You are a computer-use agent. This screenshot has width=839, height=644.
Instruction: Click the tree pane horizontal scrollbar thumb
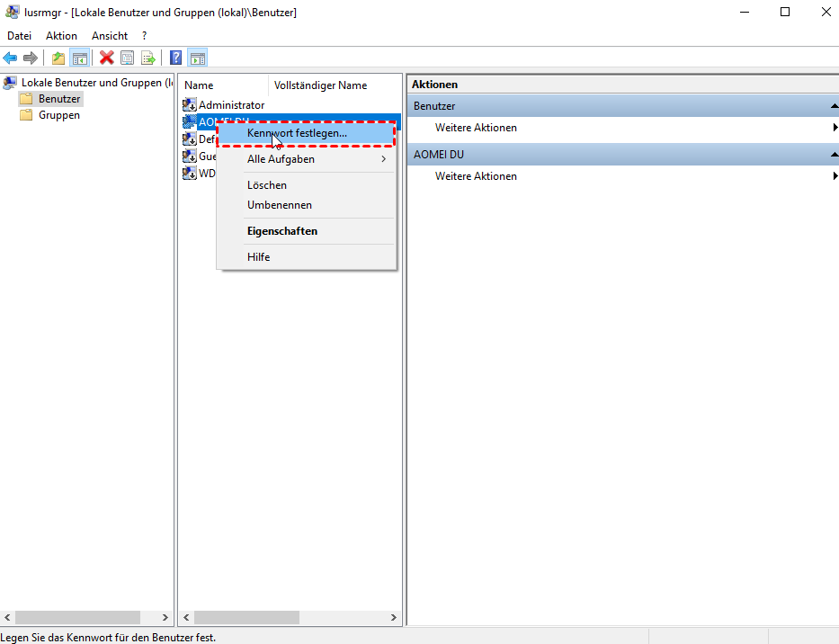(77, 617)
